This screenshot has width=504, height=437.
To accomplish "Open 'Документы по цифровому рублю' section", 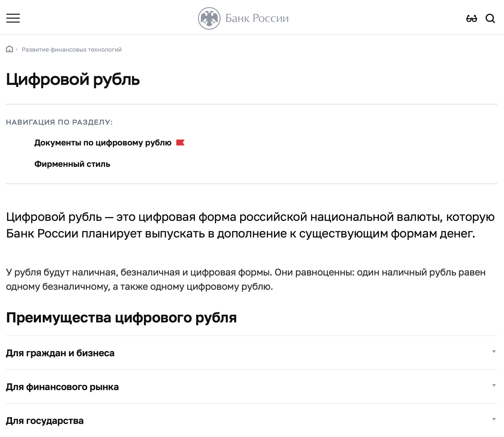I will coord(103,143).
